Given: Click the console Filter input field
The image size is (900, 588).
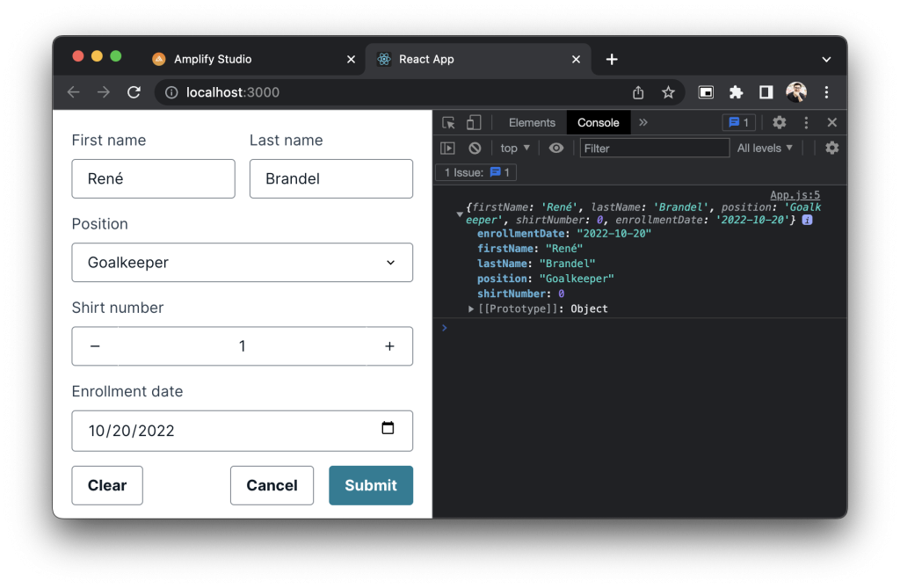Looking at the screenshot, I should (x=654, y=148).
